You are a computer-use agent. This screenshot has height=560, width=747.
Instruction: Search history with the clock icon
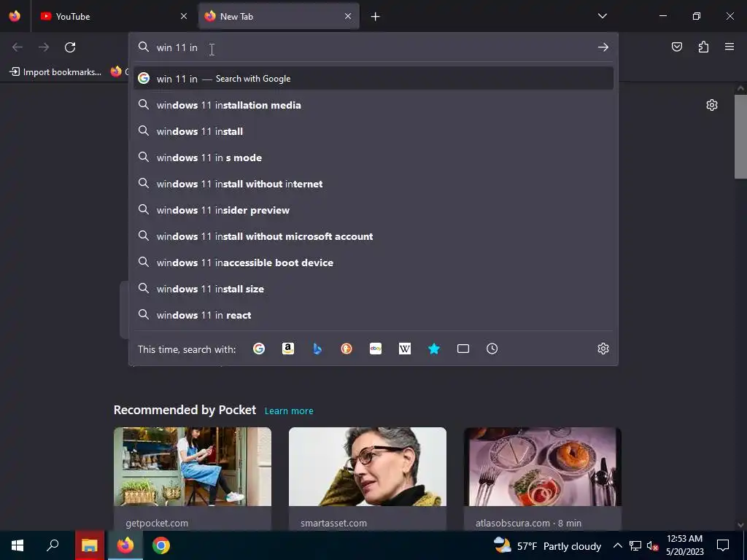492,349
